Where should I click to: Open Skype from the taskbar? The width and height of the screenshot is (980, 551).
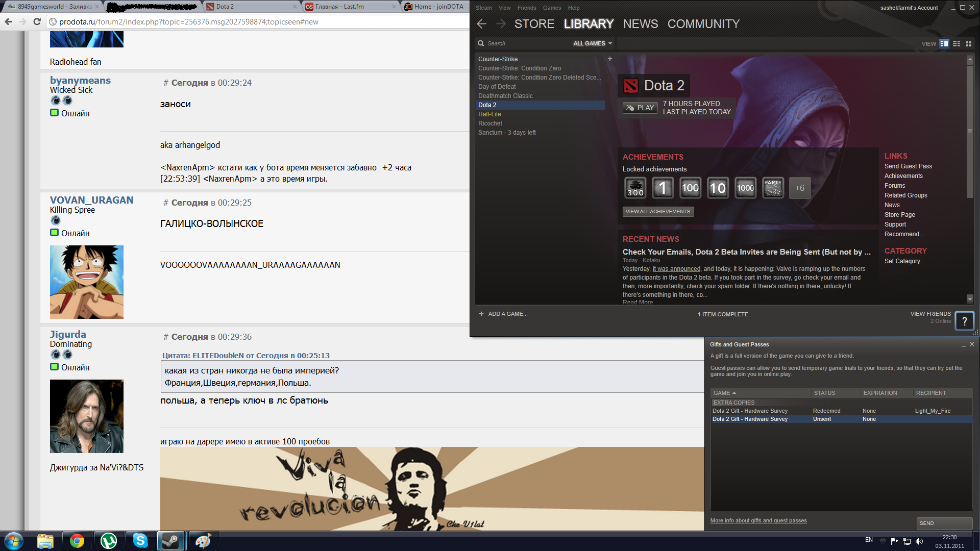click(140, 540)
